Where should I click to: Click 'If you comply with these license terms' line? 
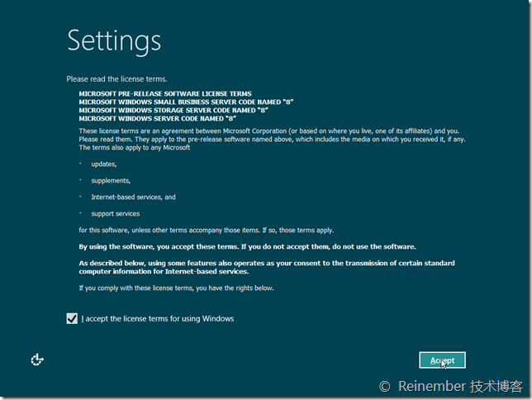pos(176,288)
